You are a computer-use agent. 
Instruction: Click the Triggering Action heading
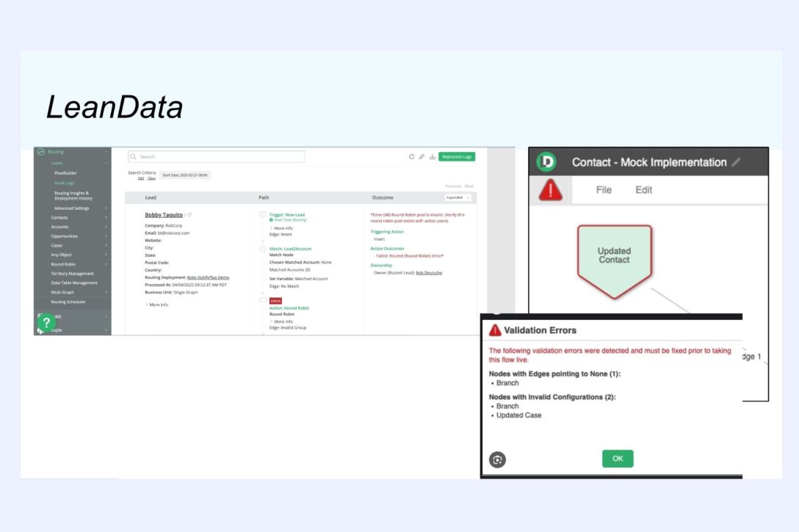point(387,232)
